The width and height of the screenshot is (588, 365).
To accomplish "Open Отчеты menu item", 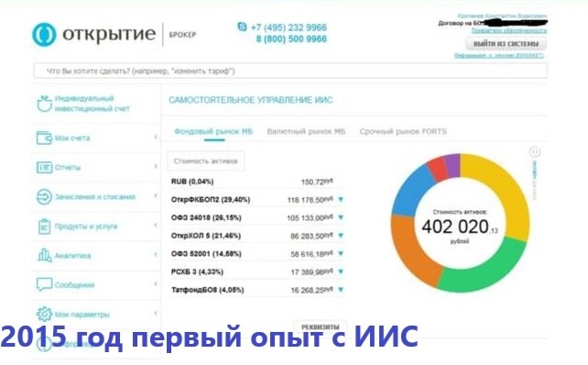I will coord(68,168).
